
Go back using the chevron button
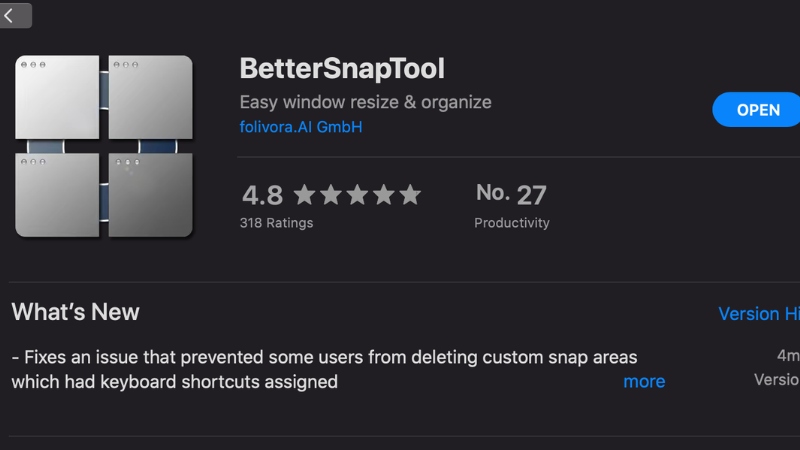12,14
